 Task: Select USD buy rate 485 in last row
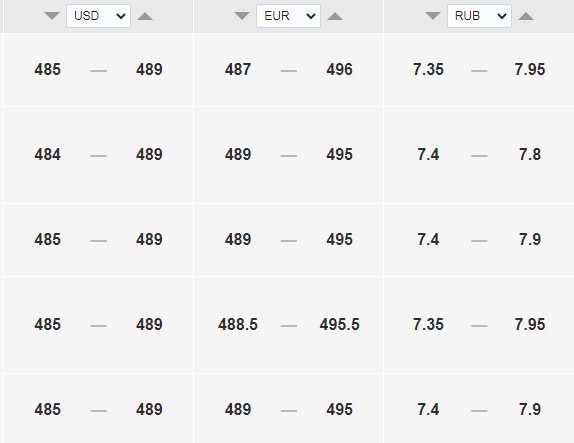[x=48, y=409]
